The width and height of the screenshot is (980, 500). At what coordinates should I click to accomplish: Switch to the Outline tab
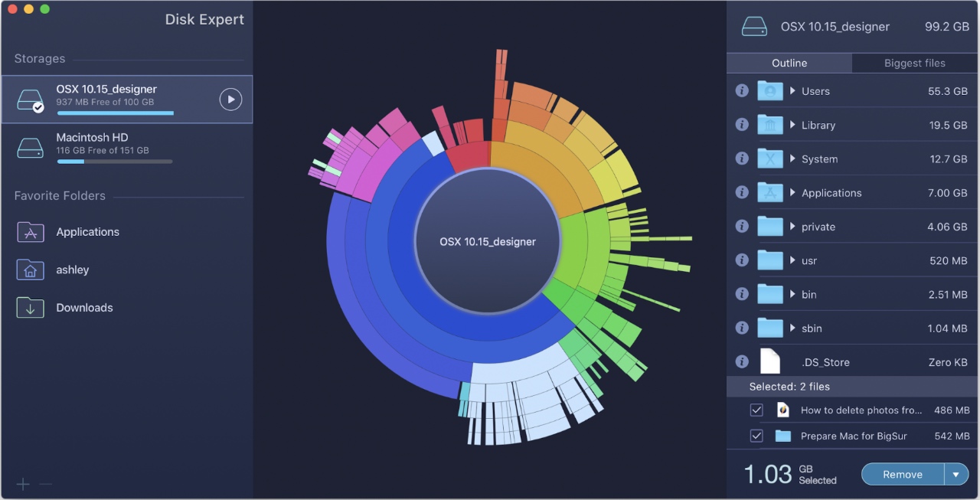[x=789, y=63]
